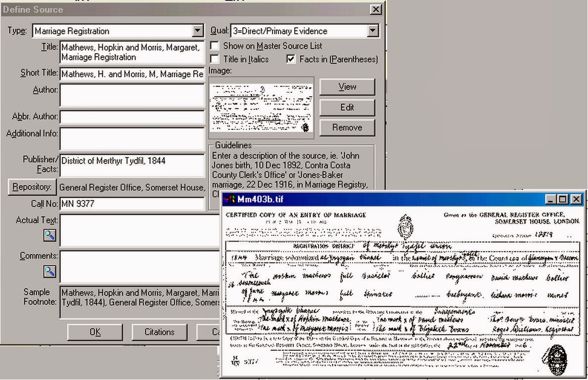Click the View image button

pyautogui.click(x=347, y=87)
